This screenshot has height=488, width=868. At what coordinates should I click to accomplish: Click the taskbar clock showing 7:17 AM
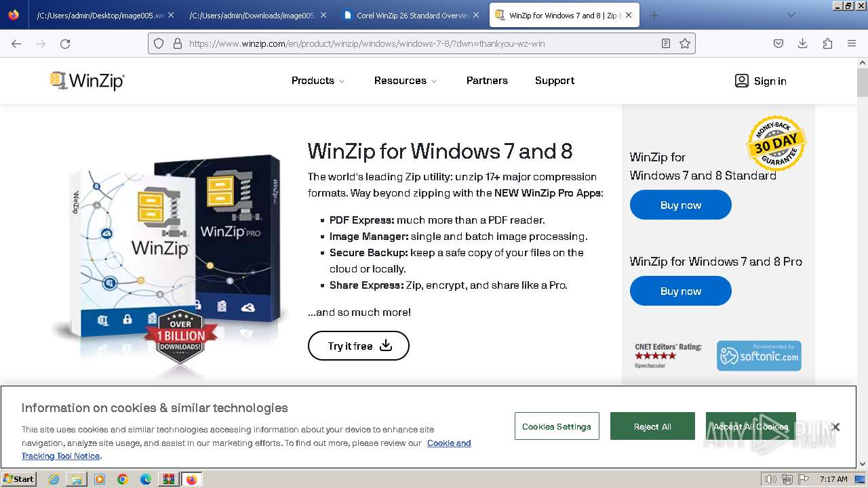pyautogui.click(x=833, y=479)
